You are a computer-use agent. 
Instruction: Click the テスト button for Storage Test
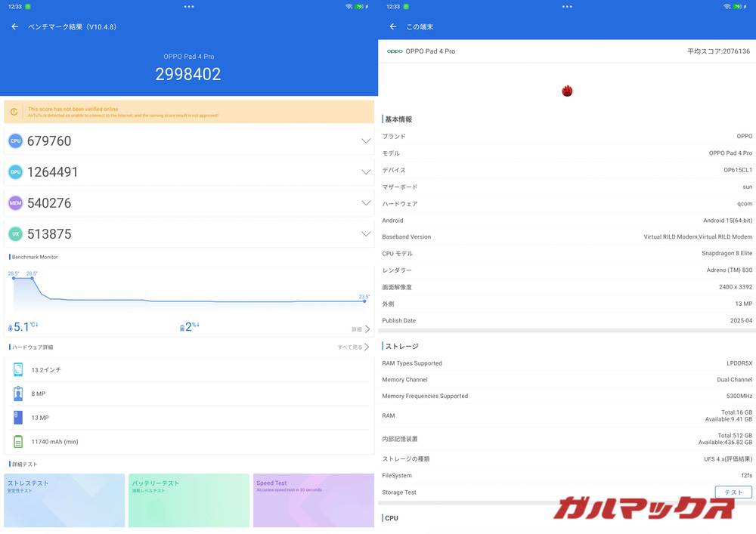[x=733, y=492]
